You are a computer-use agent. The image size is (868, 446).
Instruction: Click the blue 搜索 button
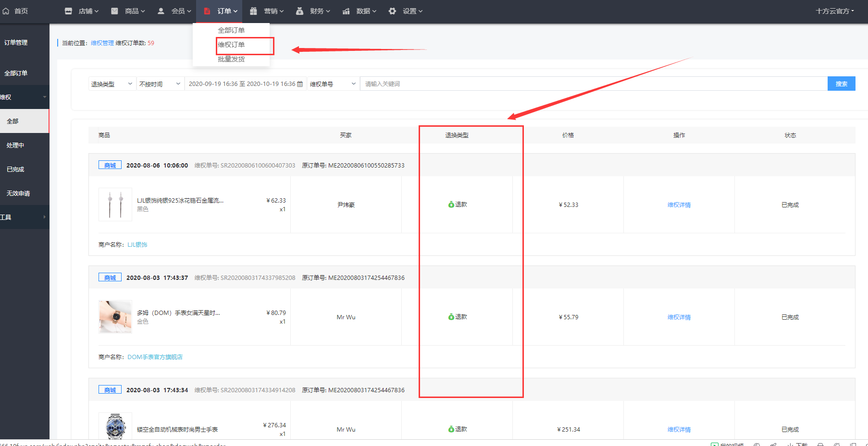point(842,84)
